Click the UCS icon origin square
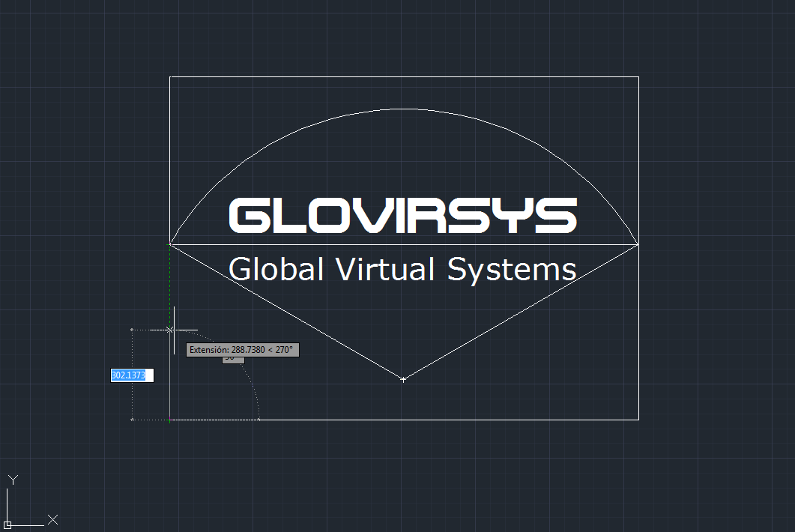The image size is (795, 532). tap(7, 524)
